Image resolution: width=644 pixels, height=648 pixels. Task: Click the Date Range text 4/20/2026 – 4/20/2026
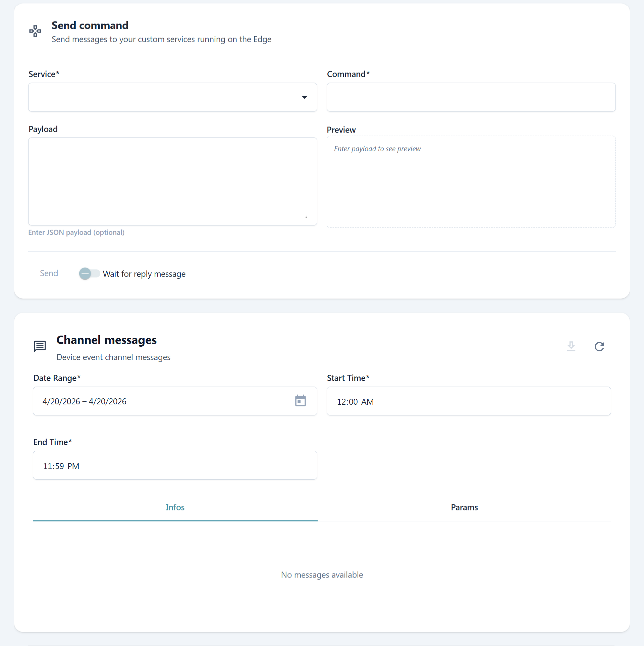tap(85, 402)
